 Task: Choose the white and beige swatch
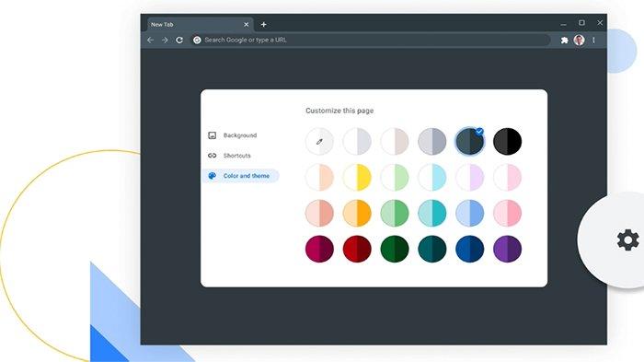(395, 142)
